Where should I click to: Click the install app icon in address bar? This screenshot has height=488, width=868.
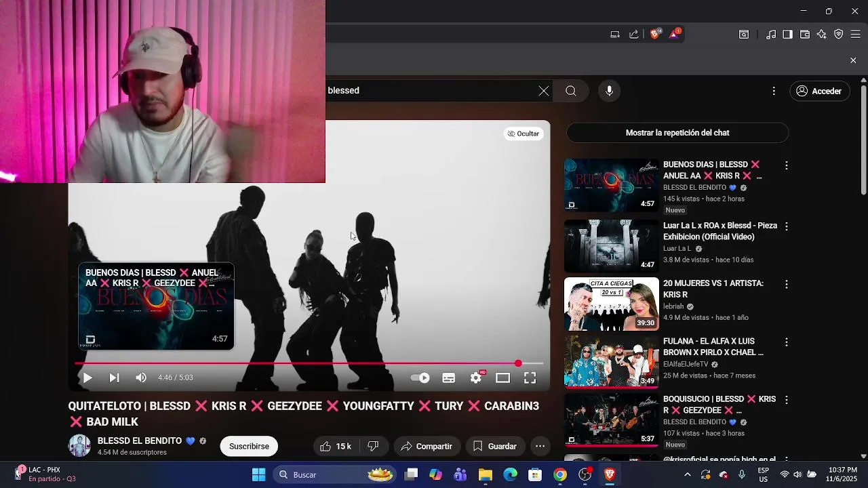click(615, 34)
